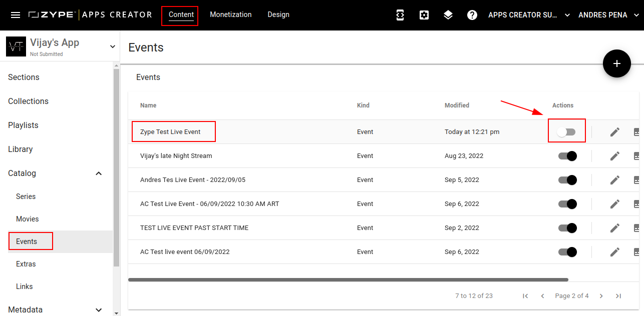Open the help question mark icon
644x316 pixels.
[x=472, y=15]
